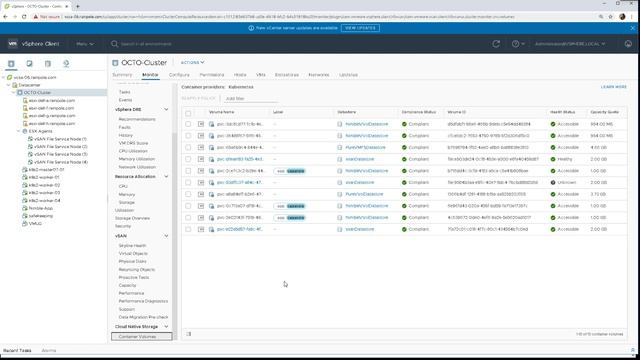Open the Hosts and Clusters inventory view icon
Screen dimensions: 640x360
coord(11,64)
